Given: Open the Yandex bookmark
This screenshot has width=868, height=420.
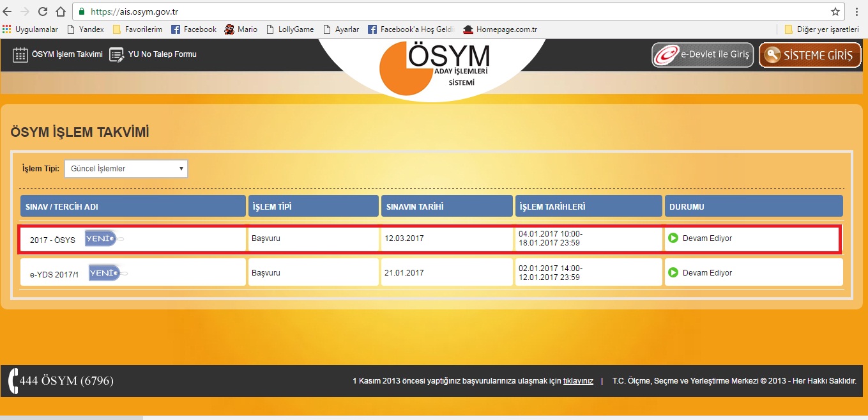Looking at the screenshot, I should tap(85, 29).
